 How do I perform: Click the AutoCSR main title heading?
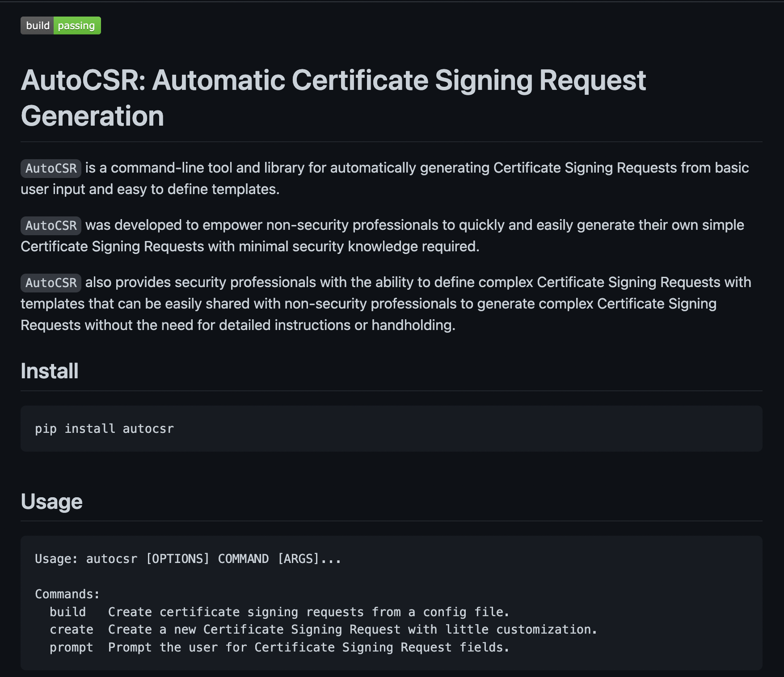[333, 98]
